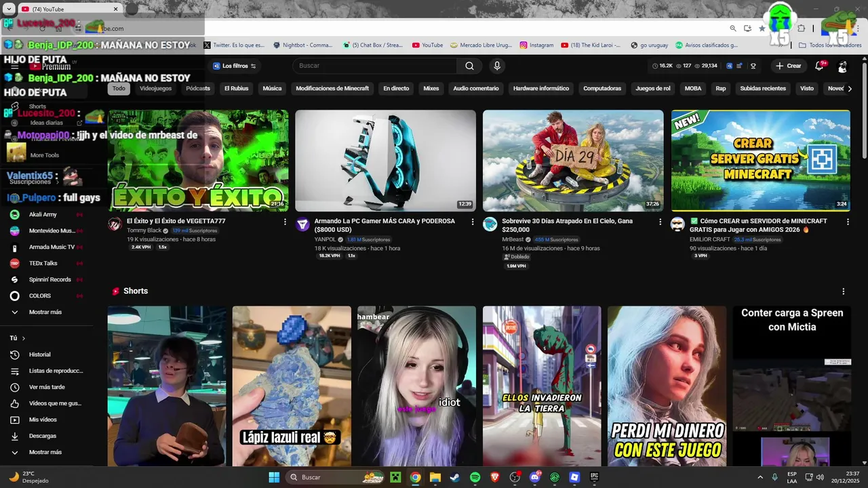Viewport: 868px width, 488px height.
Task: Select the Todo category chip
Action: [x=119, y=89]
